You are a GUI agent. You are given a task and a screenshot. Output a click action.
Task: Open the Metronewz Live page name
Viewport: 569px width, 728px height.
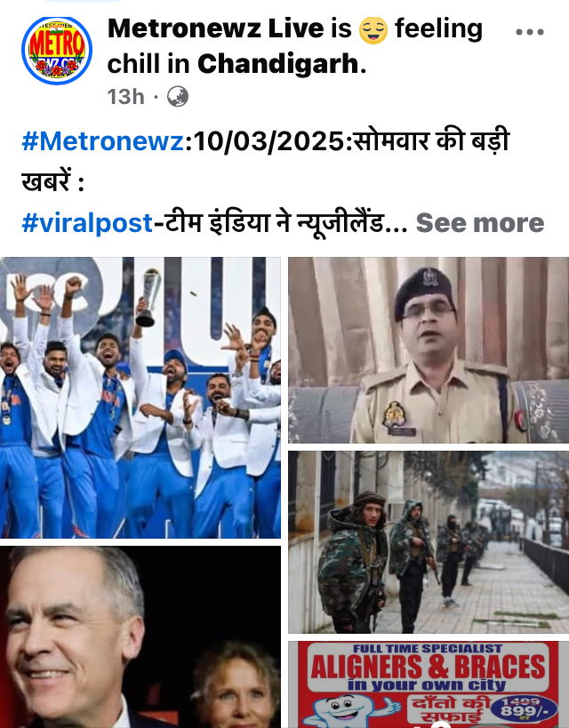click(x=215, y=28)
